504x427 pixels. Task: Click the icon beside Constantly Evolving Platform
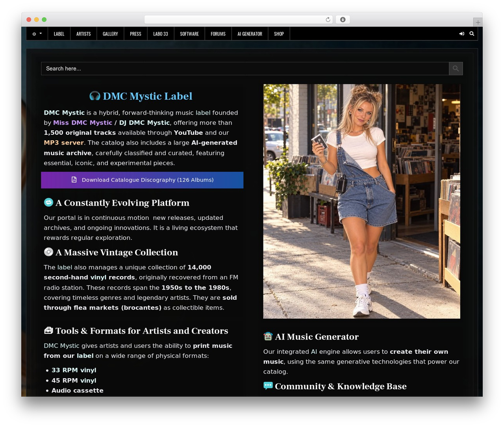point(48,202)
